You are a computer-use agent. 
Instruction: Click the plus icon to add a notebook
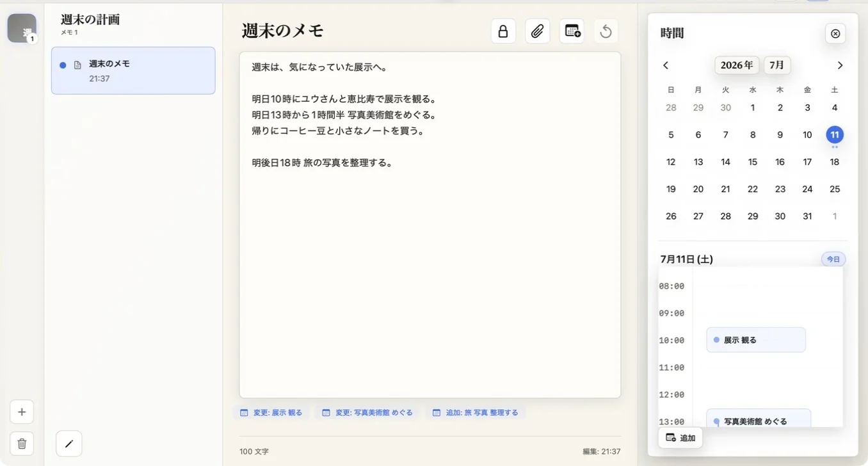22,412
